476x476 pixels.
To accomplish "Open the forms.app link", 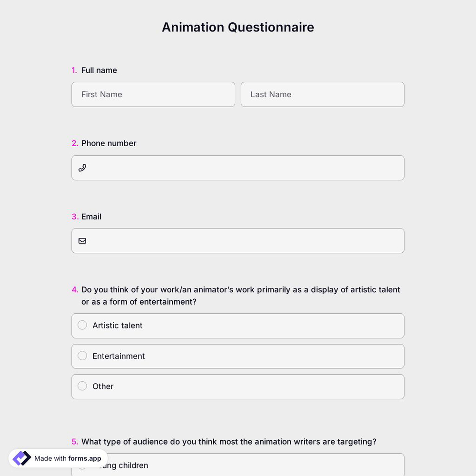I will [84, 458].
